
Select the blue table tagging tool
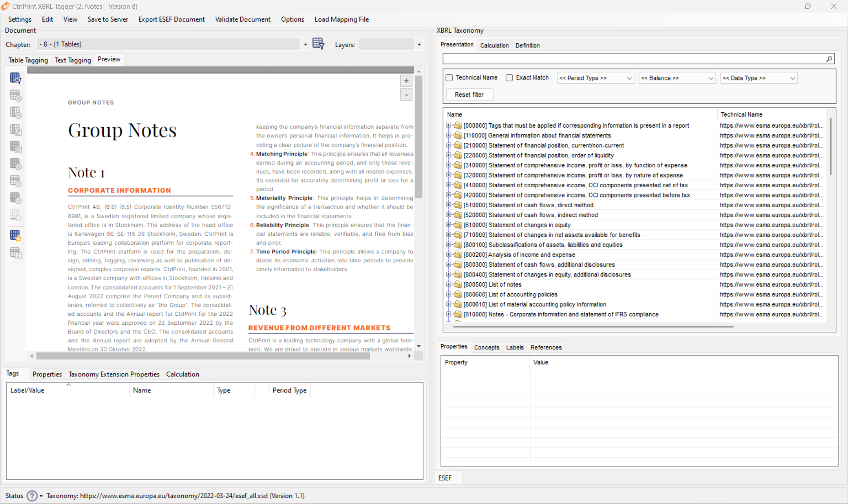pyautogui.click(x=15, y=78)
